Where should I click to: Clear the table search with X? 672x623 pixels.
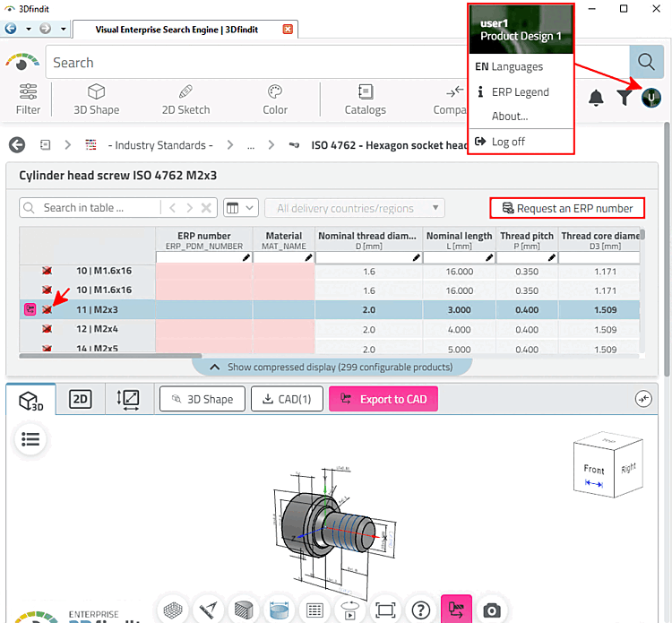click(206, 208)
